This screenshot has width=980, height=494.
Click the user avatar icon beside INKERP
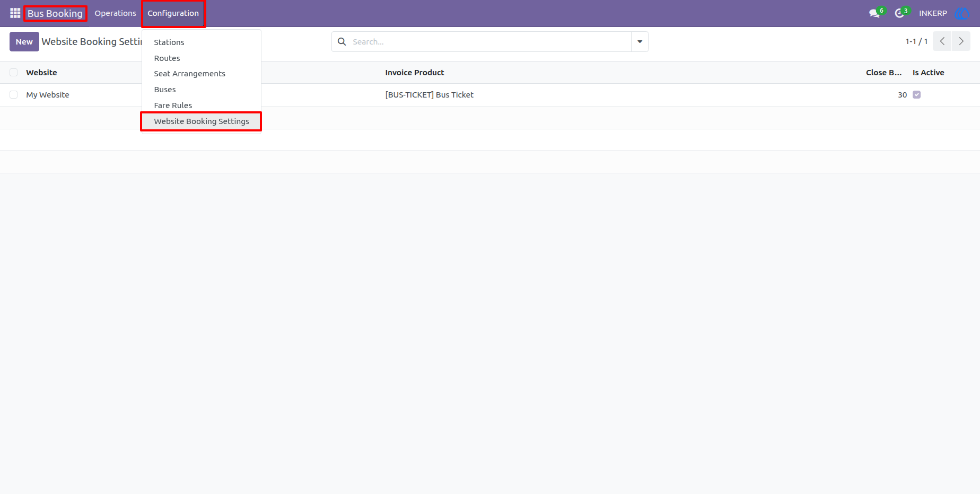click(962, 13)
